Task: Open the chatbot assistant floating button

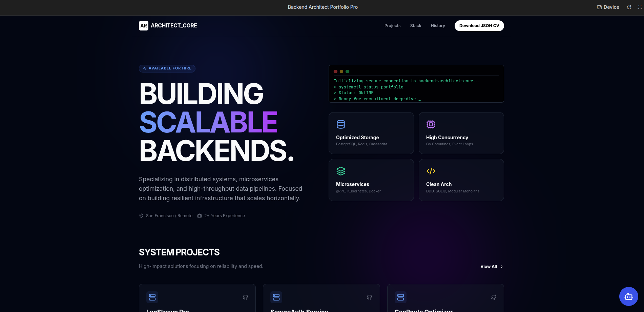Action: [628, 296]
